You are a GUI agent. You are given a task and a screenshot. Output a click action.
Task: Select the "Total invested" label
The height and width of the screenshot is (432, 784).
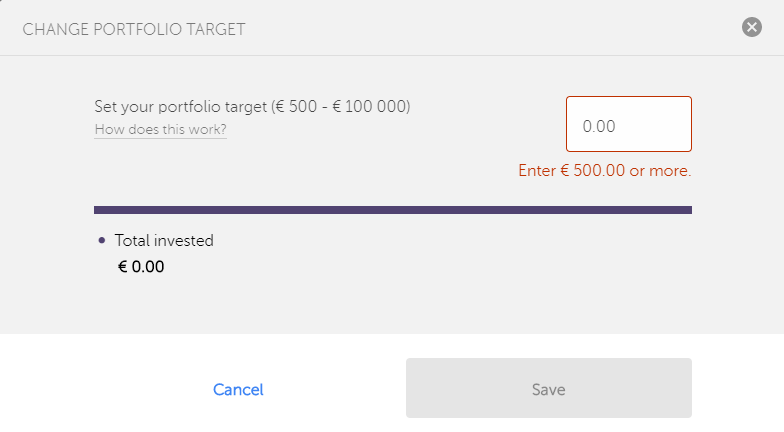tap(164, 240)
